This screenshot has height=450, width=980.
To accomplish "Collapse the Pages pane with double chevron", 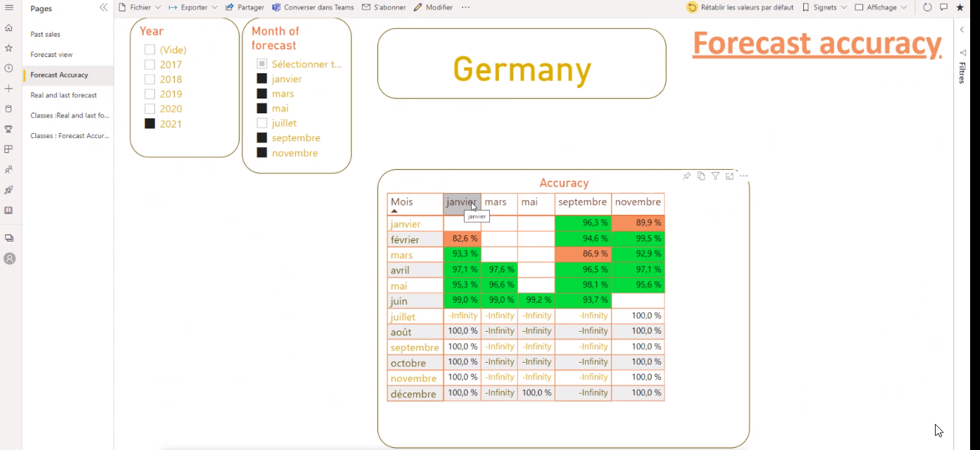I will (103, 8).
